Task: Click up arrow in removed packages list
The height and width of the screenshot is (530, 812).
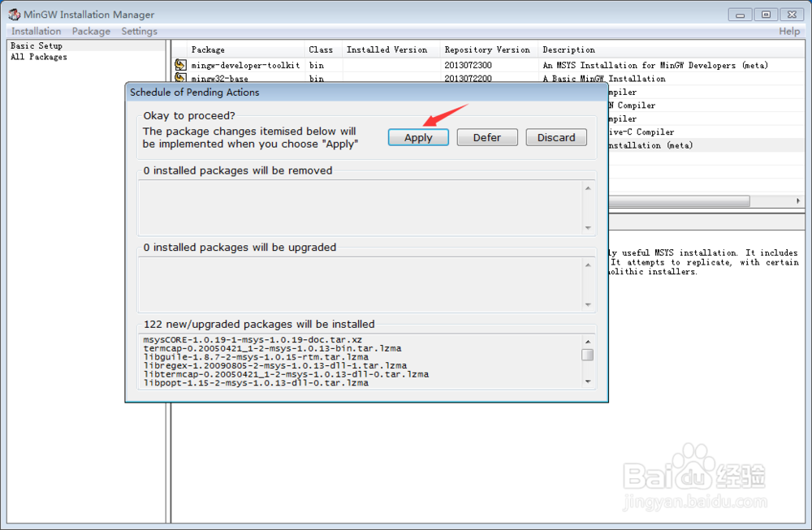Action: [588, 187]
